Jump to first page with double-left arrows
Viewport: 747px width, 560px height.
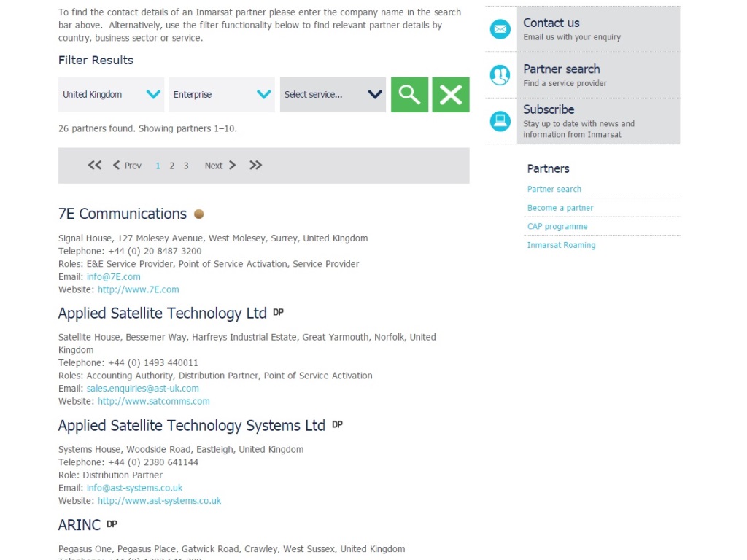click(95, 166)
